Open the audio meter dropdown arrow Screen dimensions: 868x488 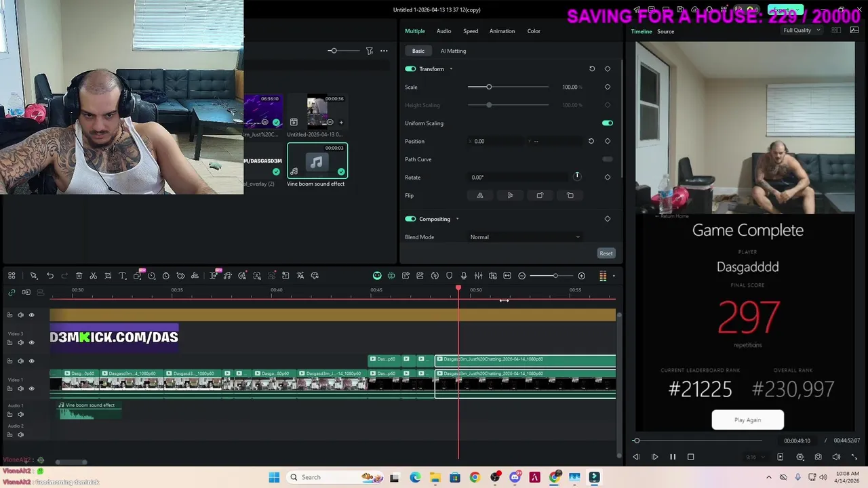(614, 276)
